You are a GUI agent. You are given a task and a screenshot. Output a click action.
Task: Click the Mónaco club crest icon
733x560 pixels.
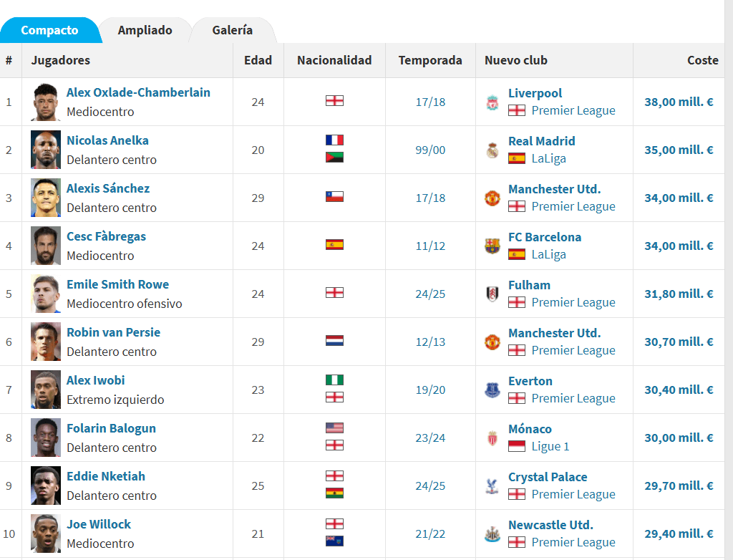click(x=492, y=438)
